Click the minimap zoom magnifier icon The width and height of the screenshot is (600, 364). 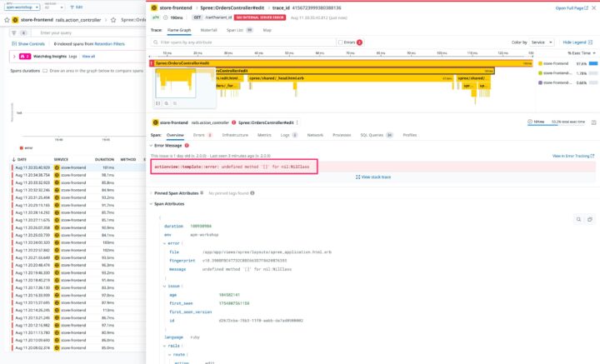[167, 103]
